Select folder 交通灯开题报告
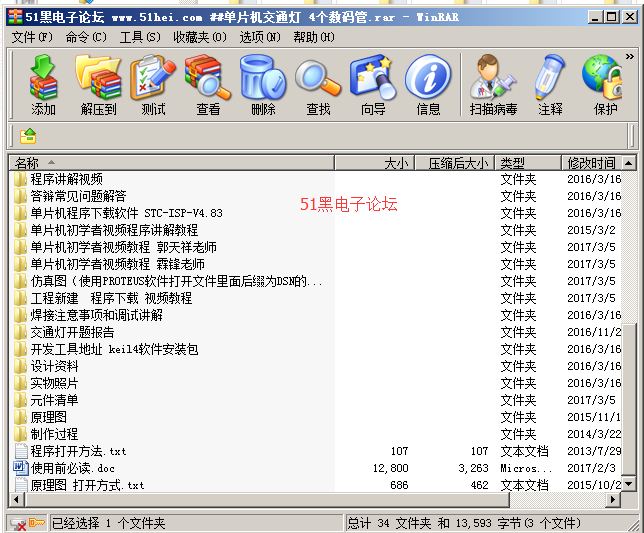This screenshot has height=533, width=644. pyautogui.click(x=72, y=332)
